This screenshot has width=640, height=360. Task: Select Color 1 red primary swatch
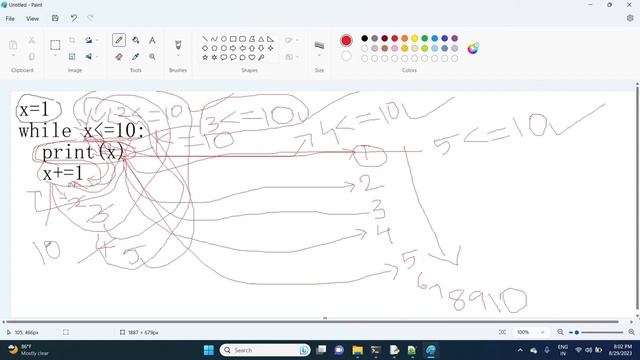pos(346,40)
